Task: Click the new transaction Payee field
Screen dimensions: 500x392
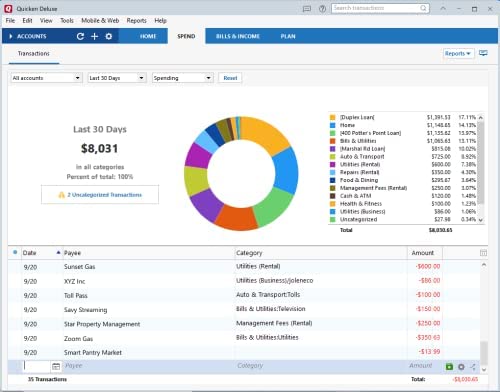Action: 149,366
